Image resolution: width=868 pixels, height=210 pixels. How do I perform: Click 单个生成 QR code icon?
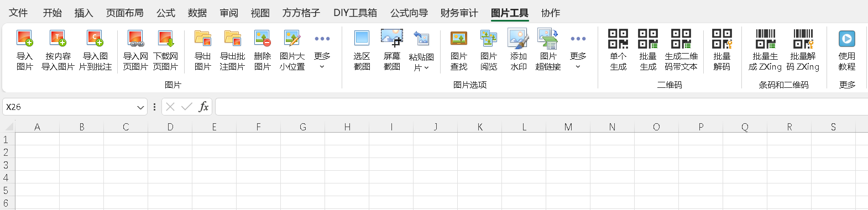point(618,39)
